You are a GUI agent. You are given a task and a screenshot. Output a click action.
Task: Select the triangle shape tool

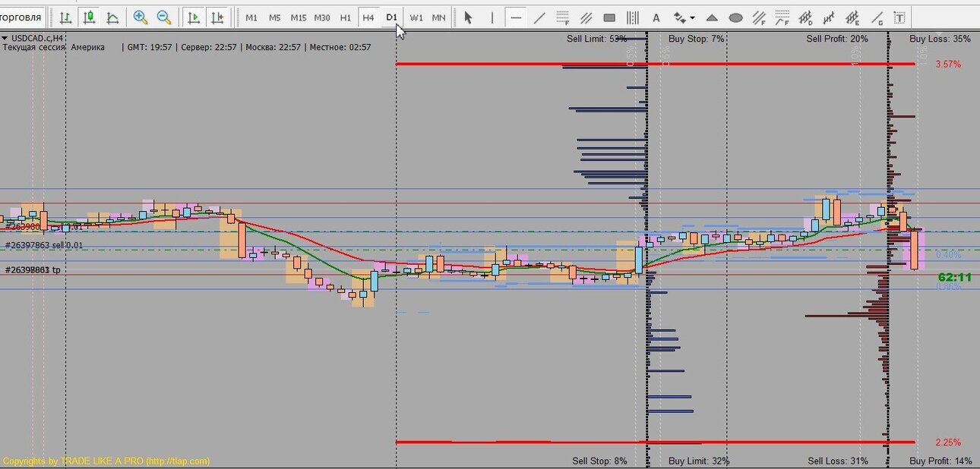tap(712, 17)
